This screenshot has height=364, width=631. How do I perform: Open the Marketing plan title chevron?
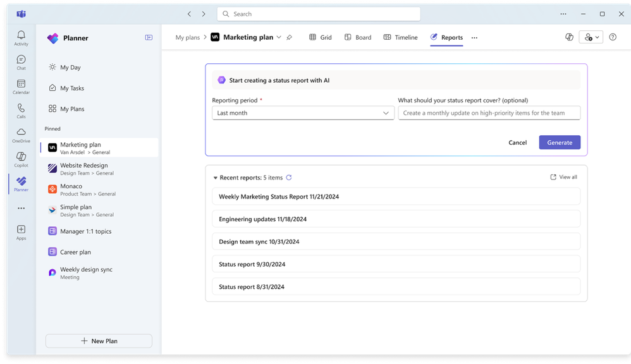click(278, 37)
